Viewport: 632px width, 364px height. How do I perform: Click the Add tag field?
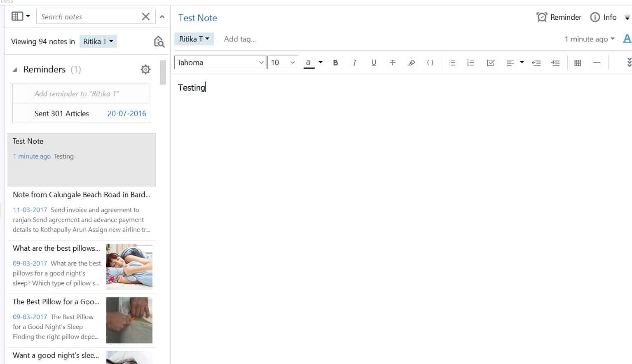pyautogui.click(x=240, y=39)
